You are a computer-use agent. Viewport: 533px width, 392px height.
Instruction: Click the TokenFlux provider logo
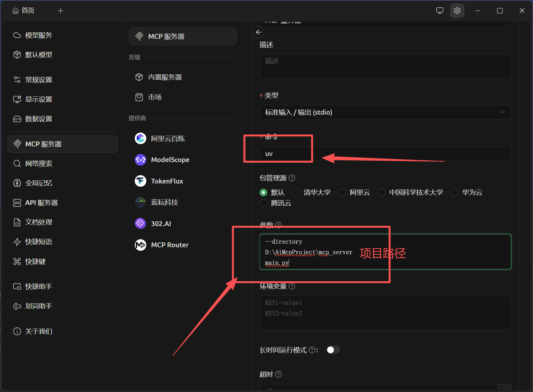coord(141,181)
